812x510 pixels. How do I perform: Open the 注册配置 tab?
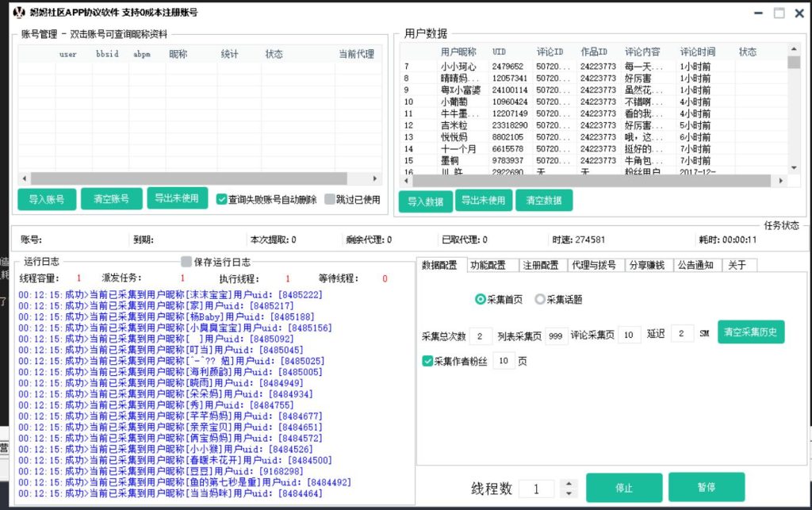[x=540, y=265]
